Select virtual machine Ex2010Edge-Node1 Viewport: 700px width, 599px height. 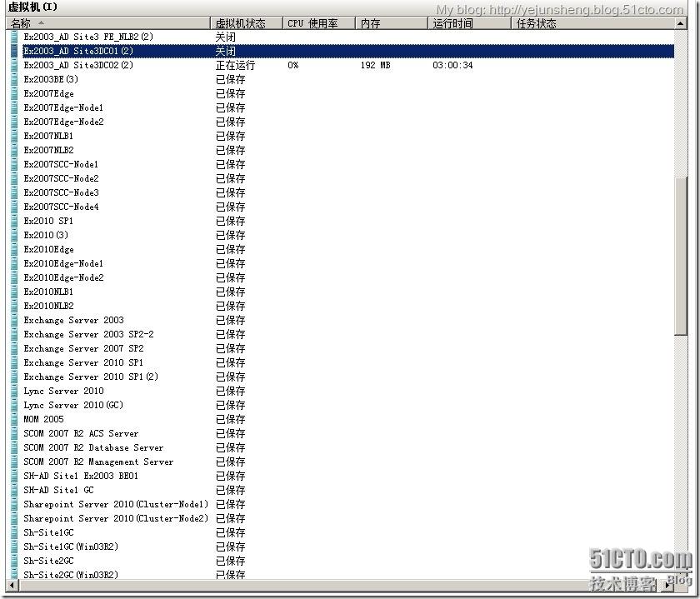point(63,264)
